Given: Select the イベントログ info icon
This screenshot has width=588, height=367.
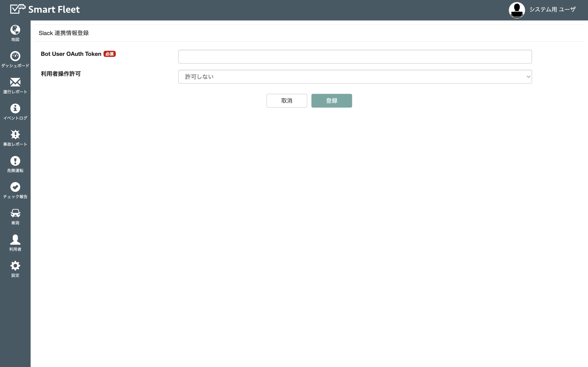Looking at the screenshot, I should (15, 108).
